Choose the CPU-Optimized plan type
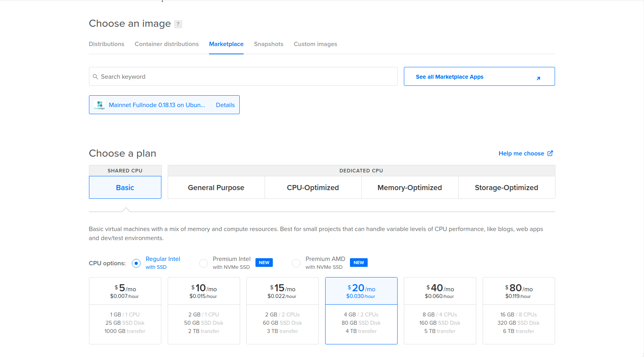 (313, 188)
